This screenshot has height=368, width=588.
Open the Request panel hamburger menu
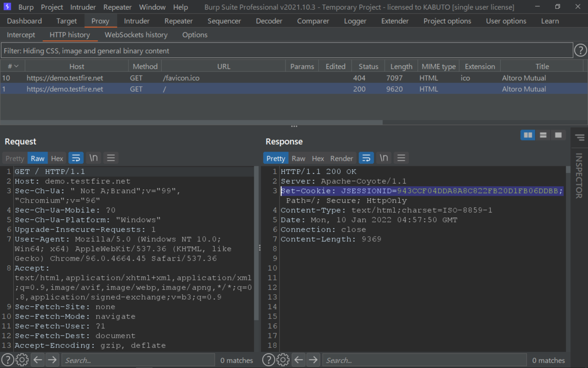(x=111, y=158)
